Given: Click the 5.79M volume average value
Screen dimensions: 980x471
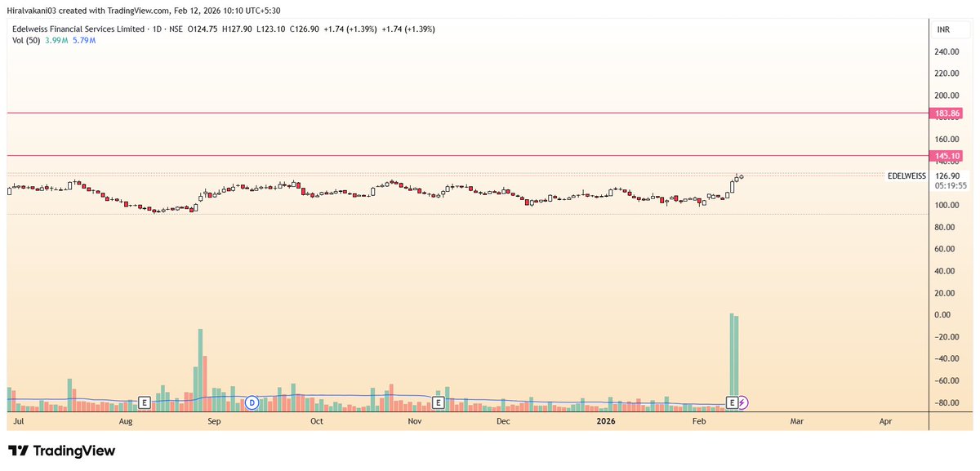Looking at the screenshot, I should 85,39.
